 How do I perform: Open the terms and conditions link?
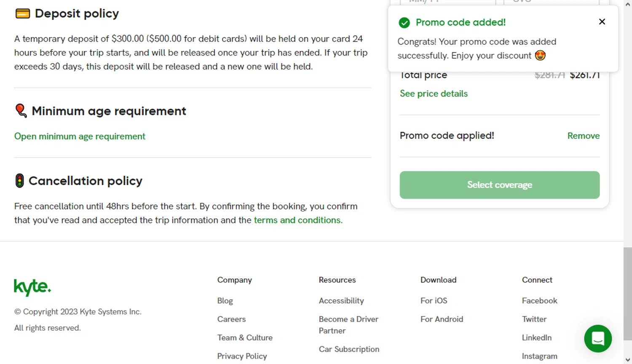(298, 220)
